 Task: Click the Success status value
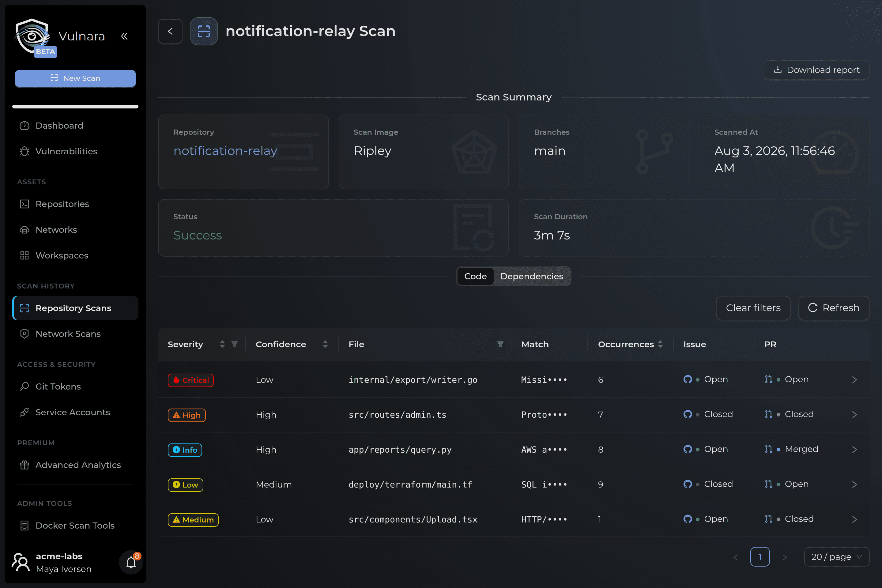point(198,236)
